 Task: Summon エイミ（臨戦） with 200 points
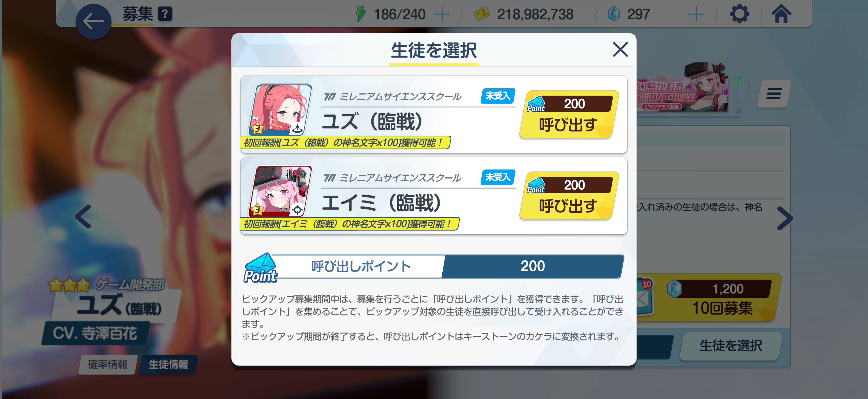click(x=569, y=195)
